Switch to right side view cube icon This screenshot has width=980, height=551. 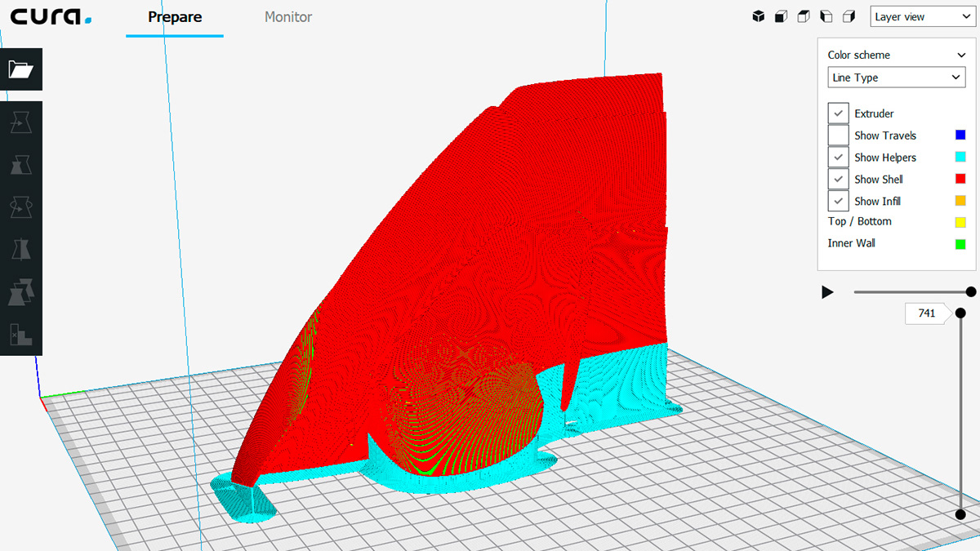click(x=849, y=16)
